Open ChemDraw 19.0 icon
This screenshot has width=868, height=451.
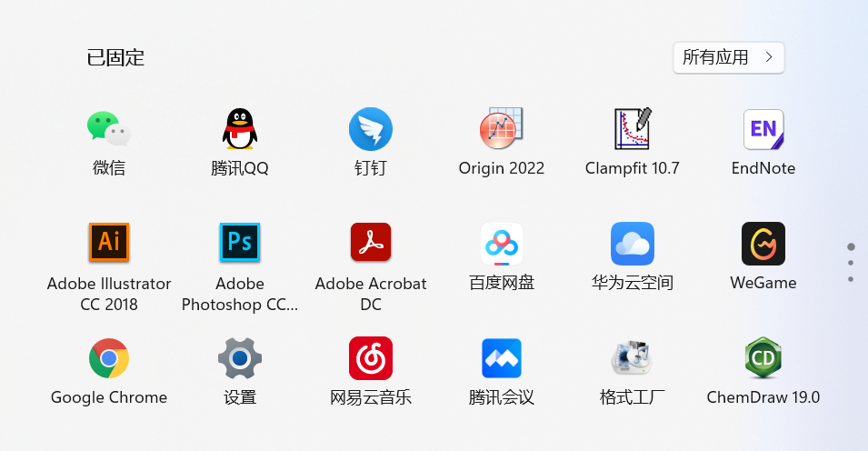coord(763,358)
